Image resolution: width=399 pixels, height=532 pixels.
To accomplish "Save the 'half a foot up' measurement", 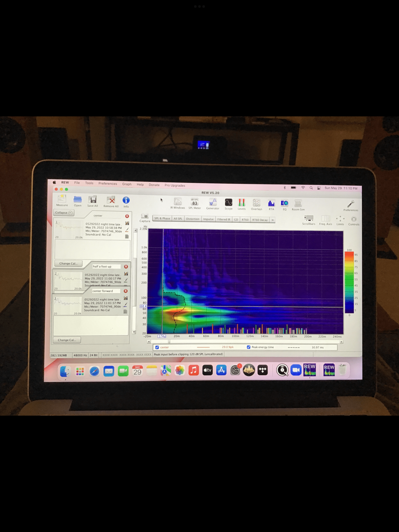I will coord(126,274).
